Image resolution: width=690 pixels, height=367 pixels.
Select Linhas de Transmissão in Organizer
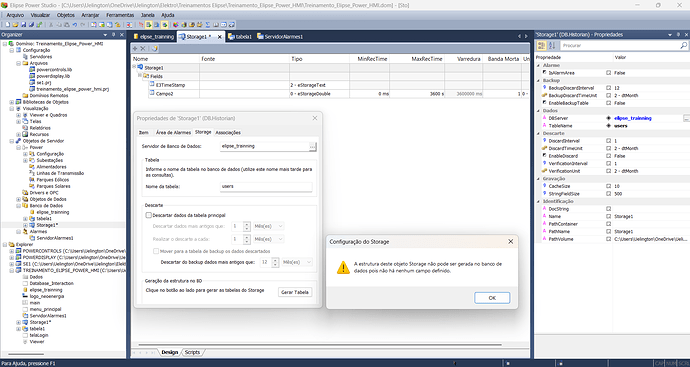60,173
